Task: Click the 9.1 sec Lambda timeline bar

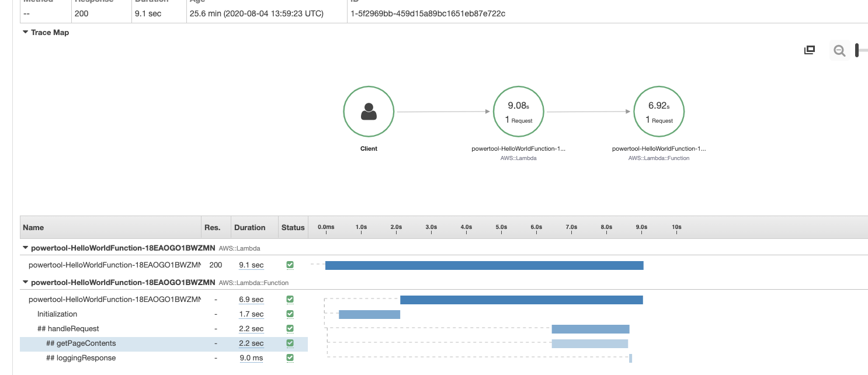Action: (484, 265)
